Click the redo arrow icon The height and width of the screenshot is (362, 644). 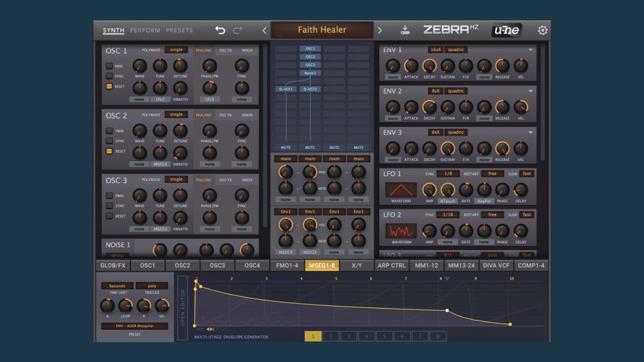click(x=238, y=30)
